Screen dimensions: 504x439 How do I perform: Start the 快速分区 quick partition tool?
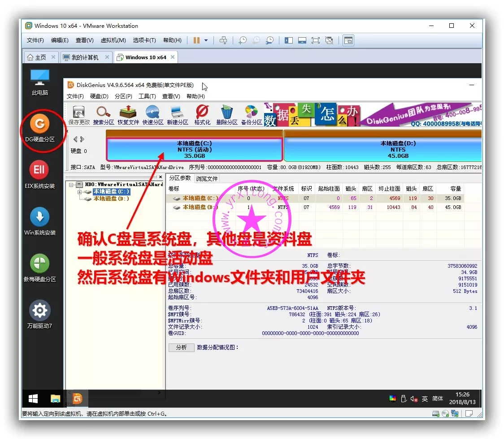pyautogui.click(x=152, y=115)
